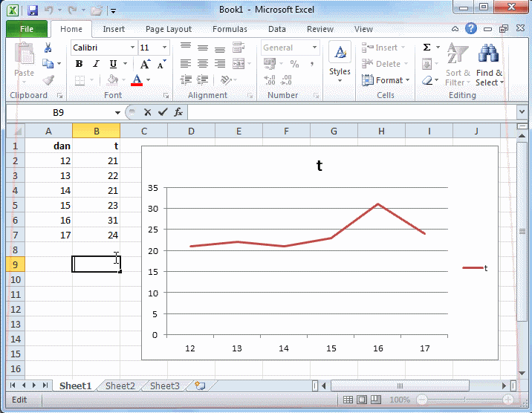Toggle Italic formatting
532x413 pixels.
[95, 64]
